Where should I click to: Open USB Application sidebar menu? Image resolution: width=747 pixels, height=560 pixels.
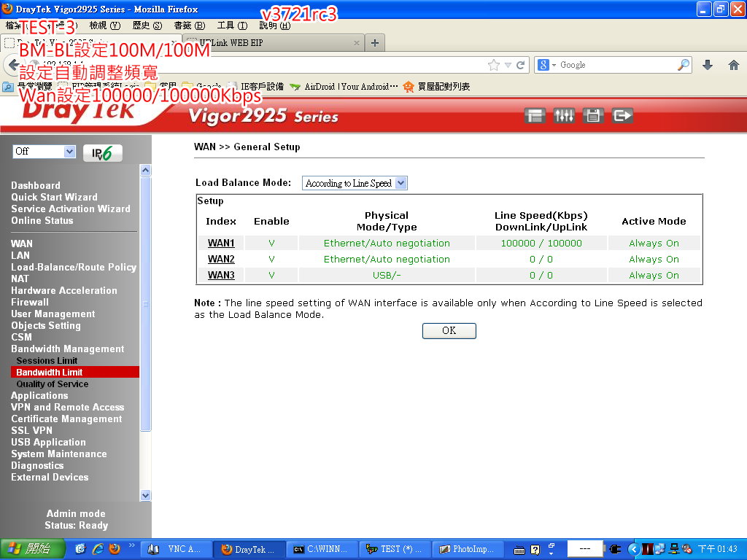click(49, 443)
